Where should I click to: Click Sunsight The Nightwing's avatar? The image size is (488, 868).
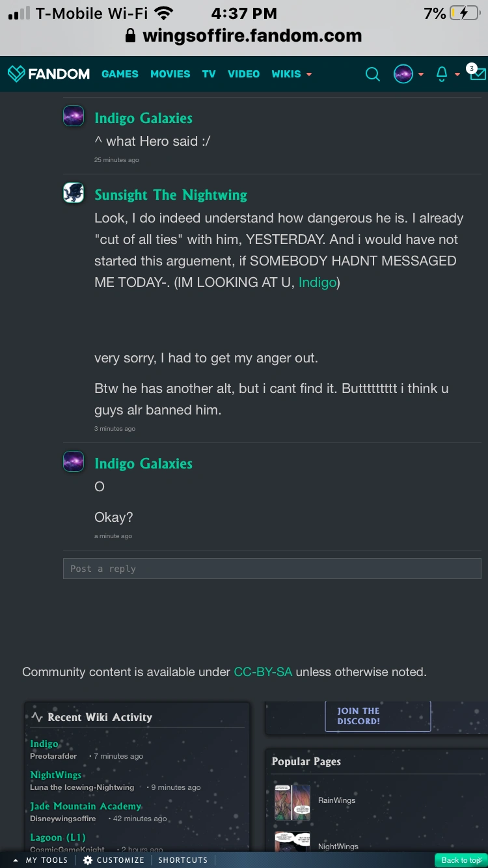coord(74,193)
